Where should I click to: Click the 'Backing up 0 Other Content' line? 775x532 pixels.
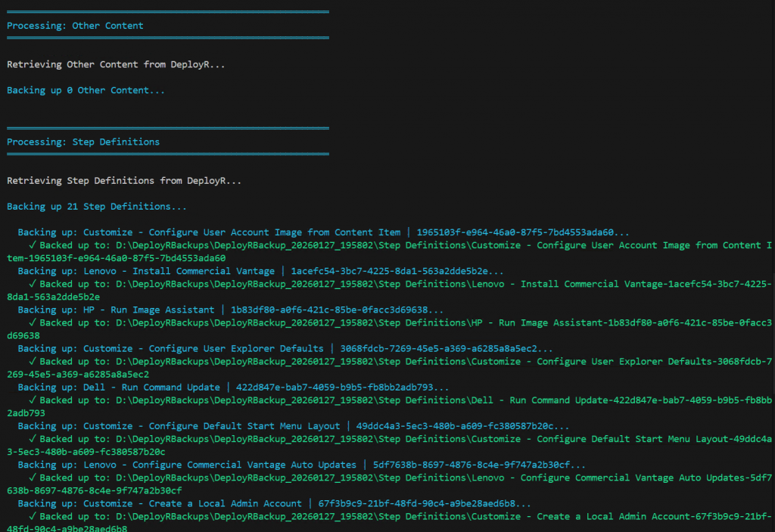coord(86,90)
